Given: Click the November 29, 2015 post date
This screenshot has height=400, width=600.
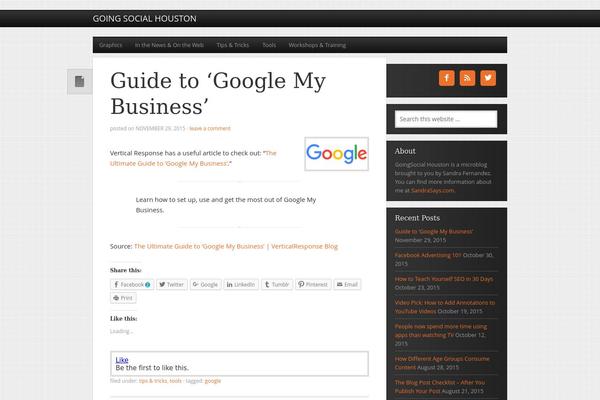Looking at the screenshot, I should (160, 128).
